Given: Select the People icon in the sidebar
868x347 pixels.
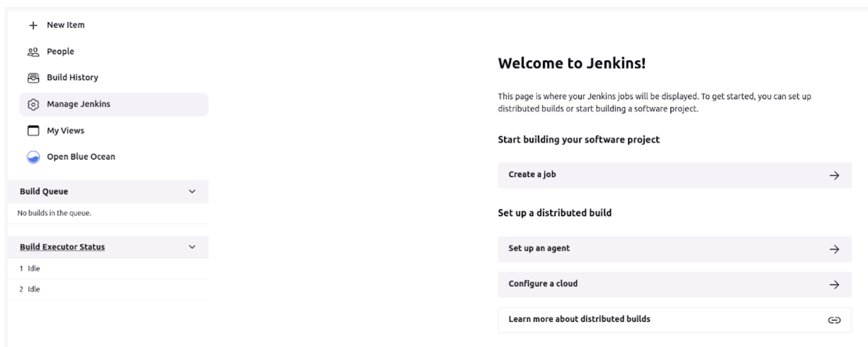Looking at the screenshot, I should [32, 51].
